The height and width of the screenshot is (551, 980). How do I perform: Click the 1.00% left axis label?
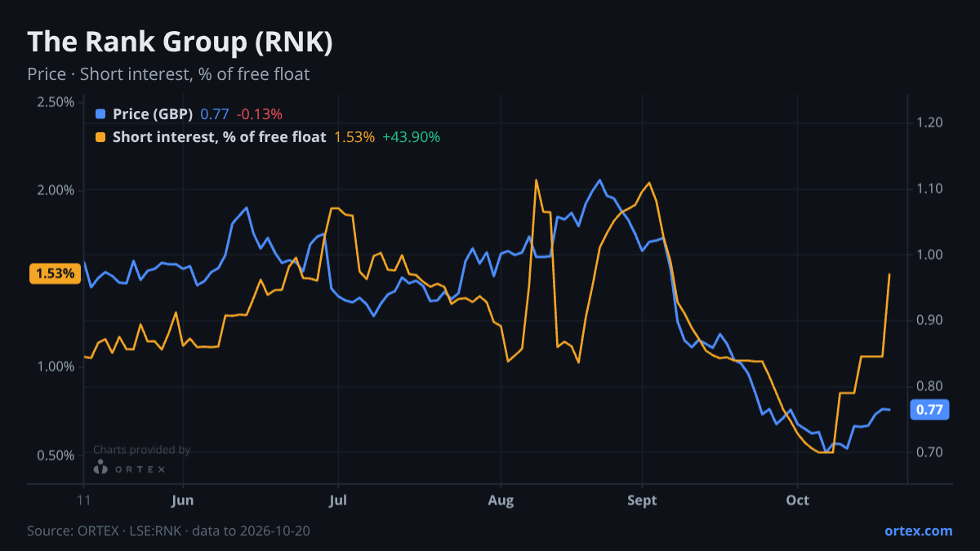coord(56,367)
